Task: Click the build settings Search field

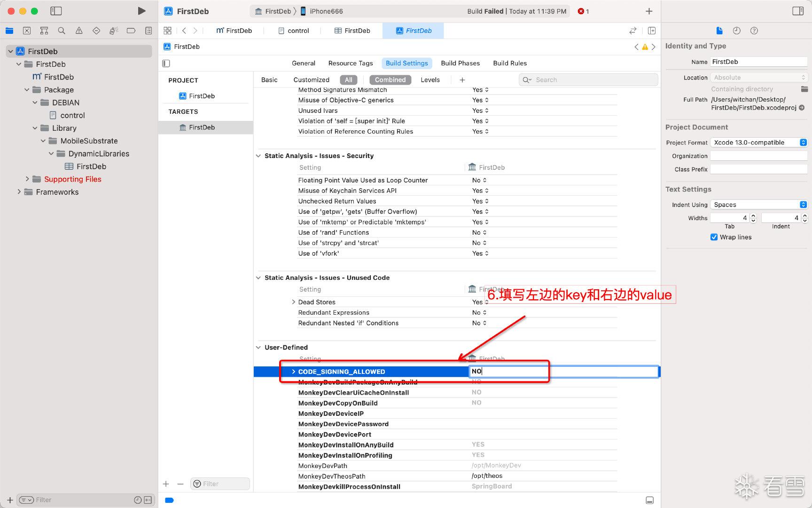Action: pyautogui.click(x=588, y=80)
